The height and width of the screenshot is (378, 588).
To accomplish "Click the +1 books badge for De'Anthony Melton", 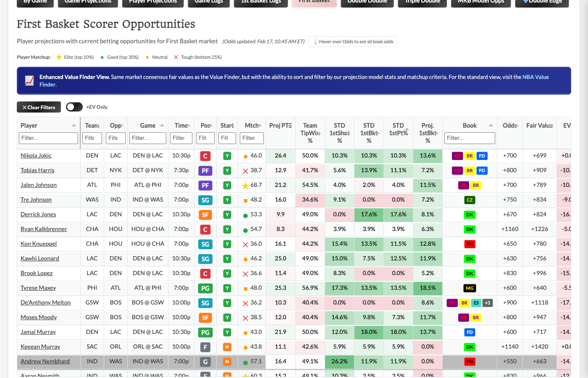I will [488, 302].
